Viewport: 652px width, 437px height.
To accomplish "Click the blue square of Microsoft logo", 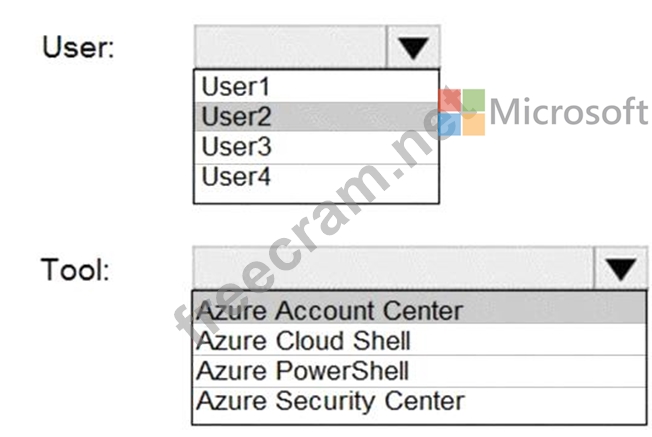I will pyautogui.click(x=450, y=124).
